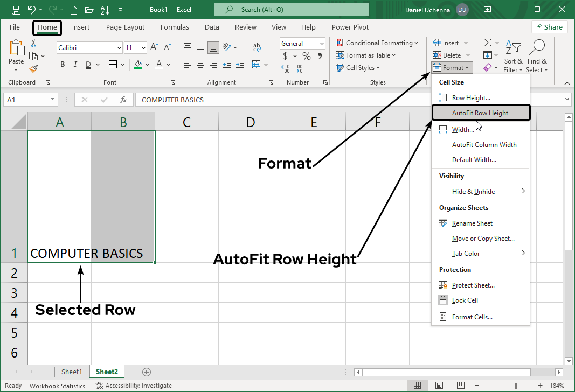The width and height of the screenshot is (575, 392).
Task: Open Conditional Formatting options
Action: click(x=377, y=43)
